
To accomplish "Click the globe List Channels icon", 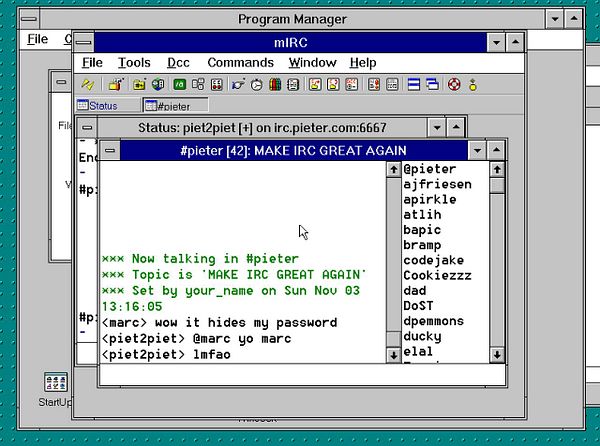I will pos(158,85).
